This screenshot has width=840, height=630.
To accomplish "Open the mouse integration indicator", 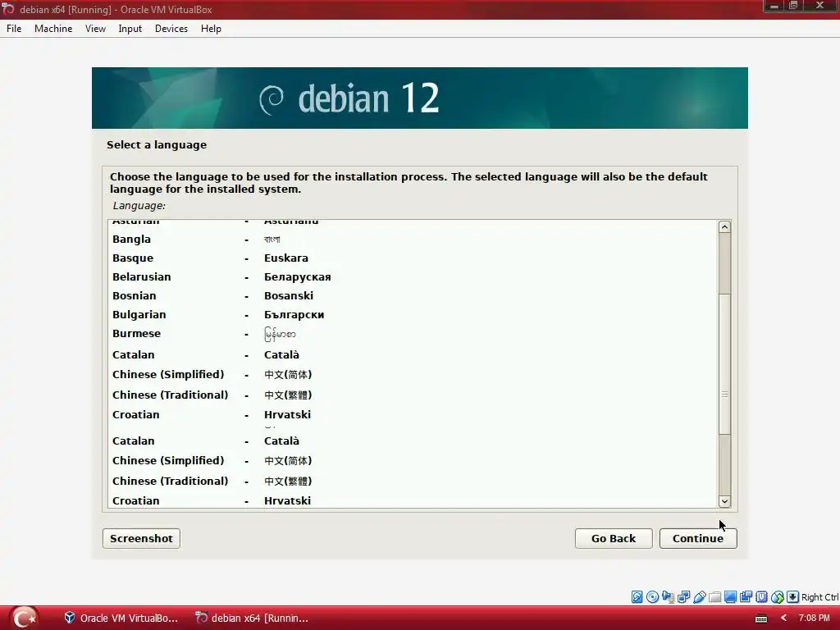I will [778, 597].
